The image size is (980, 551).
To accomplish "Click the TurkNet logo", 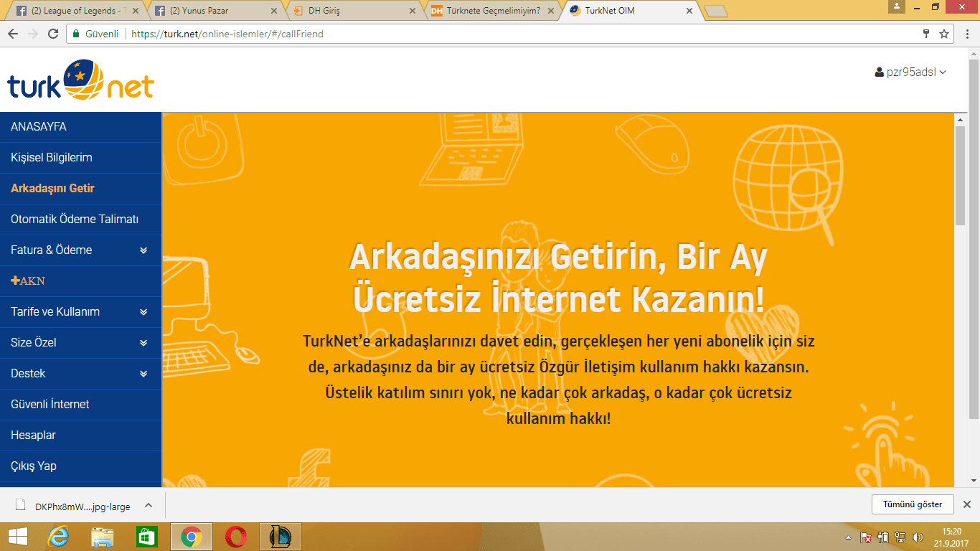I will coord(80,80).
